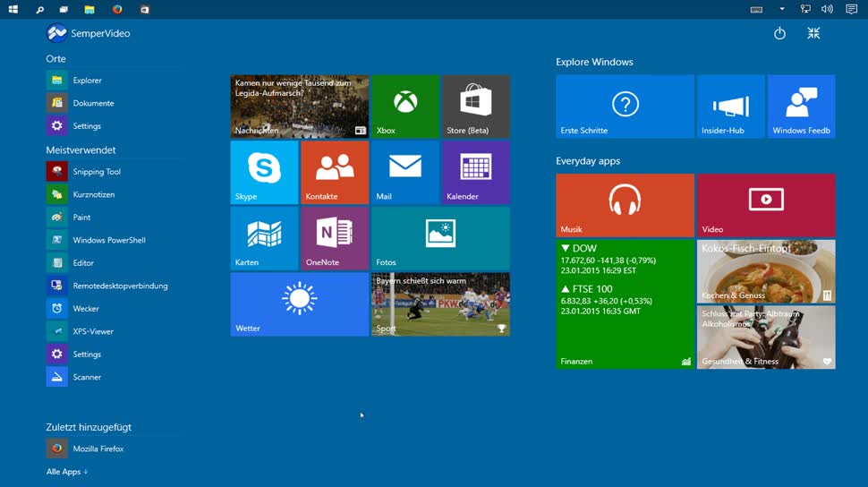
Task: Click the network tray icon
Action: click(x=805, y=10)
